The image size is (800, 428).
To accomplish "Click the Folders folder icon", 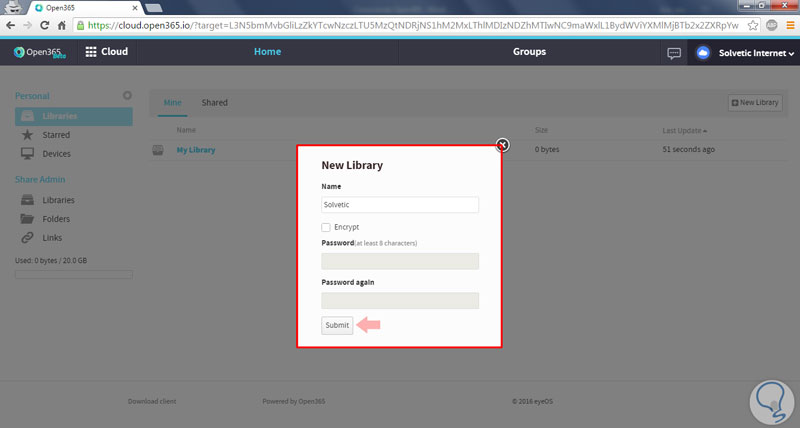I will point(27,219).
